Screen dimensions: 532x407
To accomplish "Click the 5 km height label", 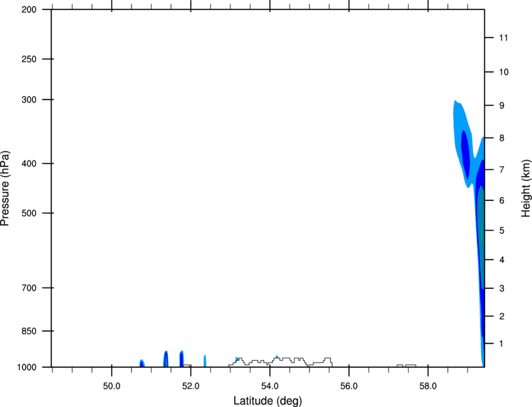I will (x=502, y=230).
